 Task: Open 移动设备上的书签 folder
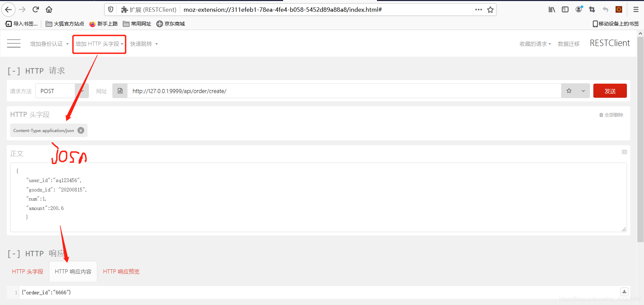[616, 24]
